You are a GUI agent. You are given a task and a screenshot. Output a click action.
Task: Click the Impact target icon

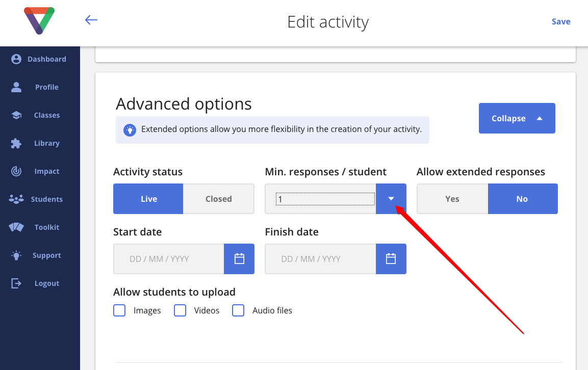16,171
